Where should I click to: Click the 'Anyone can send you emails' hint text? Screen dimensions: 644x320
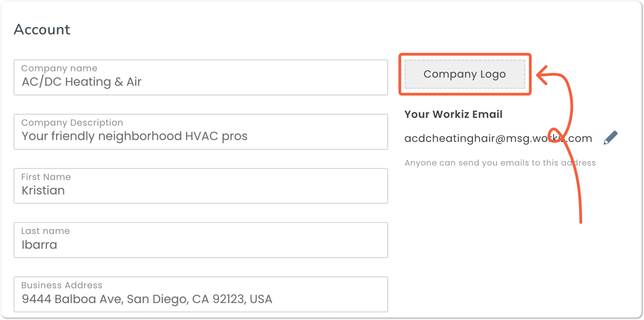[500, 163]
